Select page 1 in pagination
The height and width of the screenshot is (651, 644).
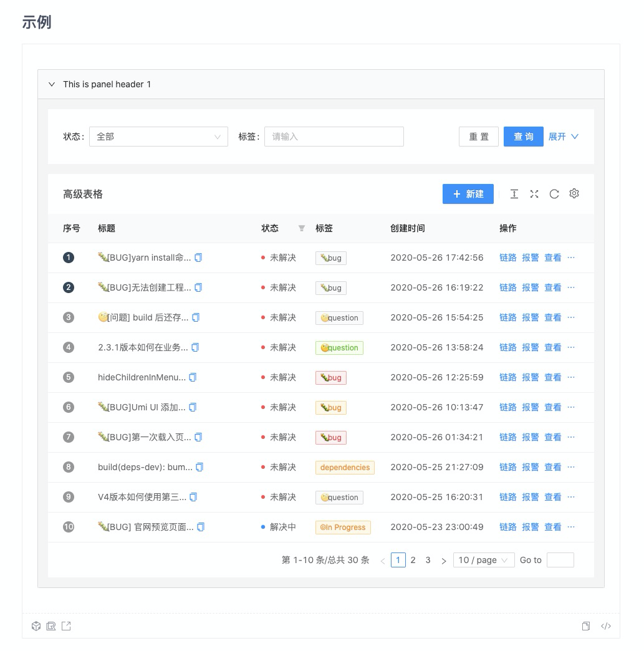(398, 560)
